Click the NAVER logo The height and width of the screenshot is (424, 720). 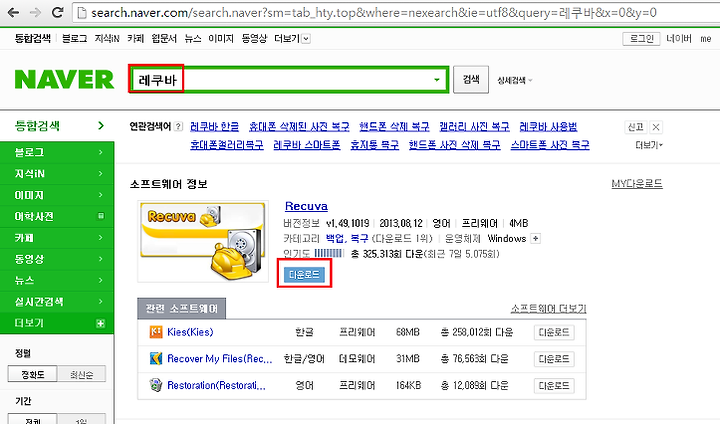click(x=64, y=79)
